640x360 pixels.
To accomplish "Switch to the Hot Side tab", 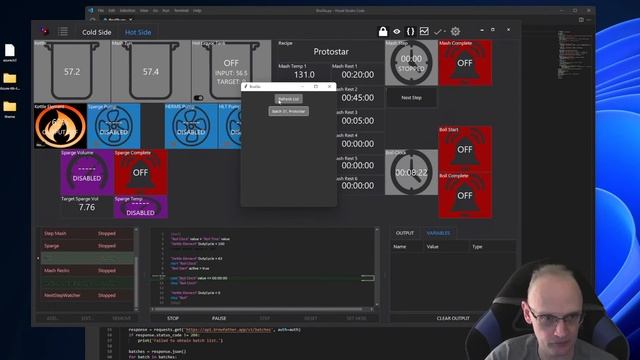I will (138, 32).
